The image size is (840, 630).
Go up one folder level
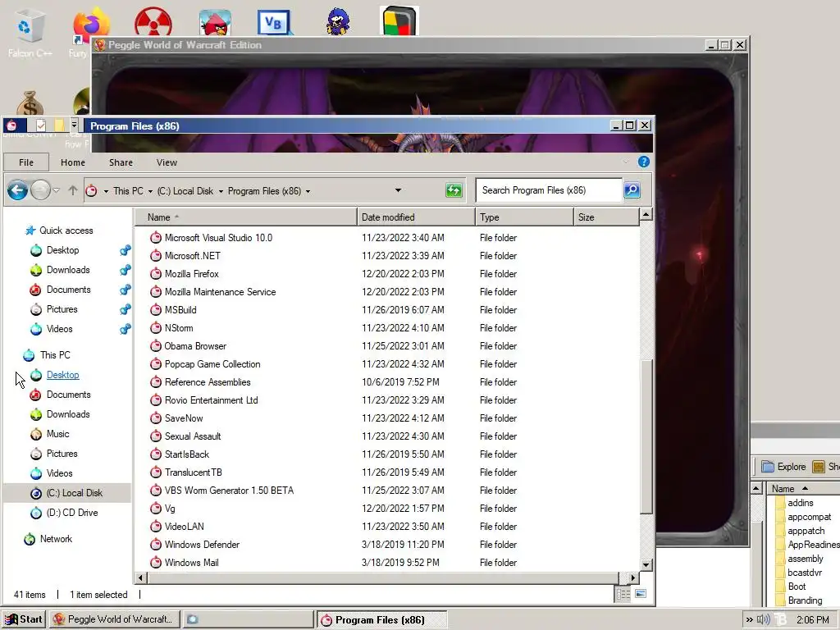73,190
